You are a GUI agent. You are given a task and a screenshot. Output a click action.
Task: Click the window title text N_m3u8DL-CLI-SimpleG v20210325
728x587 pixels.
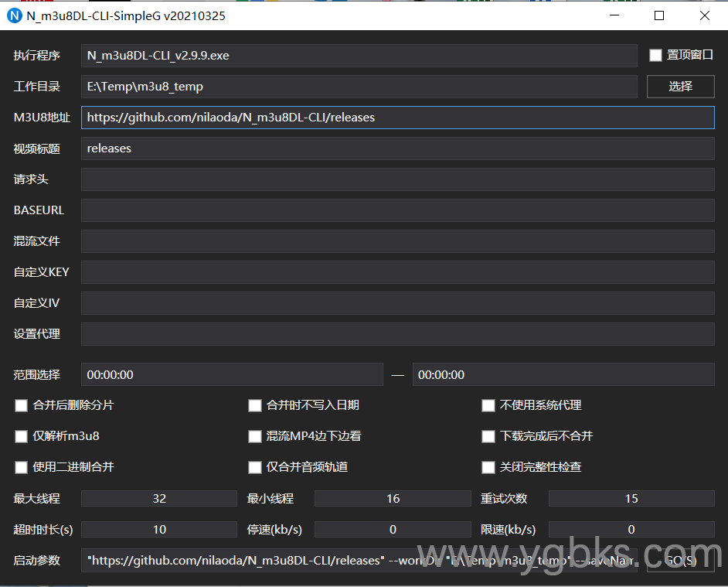[x=126, y=16]
